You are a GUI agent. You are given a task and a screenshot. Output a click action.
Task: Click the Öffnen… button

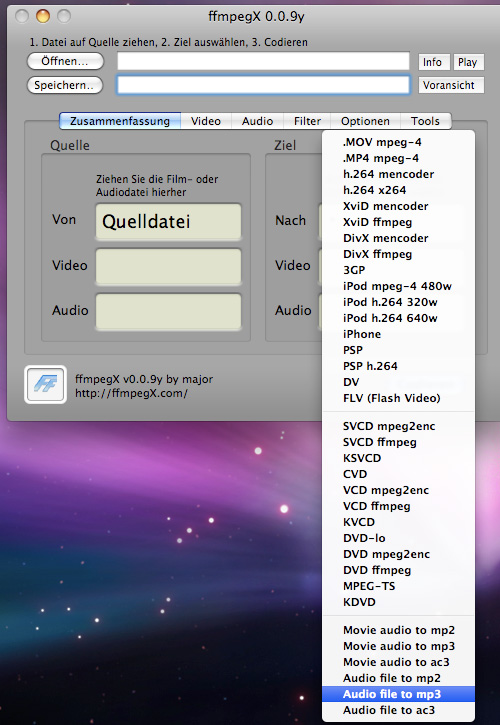[65, 61]
